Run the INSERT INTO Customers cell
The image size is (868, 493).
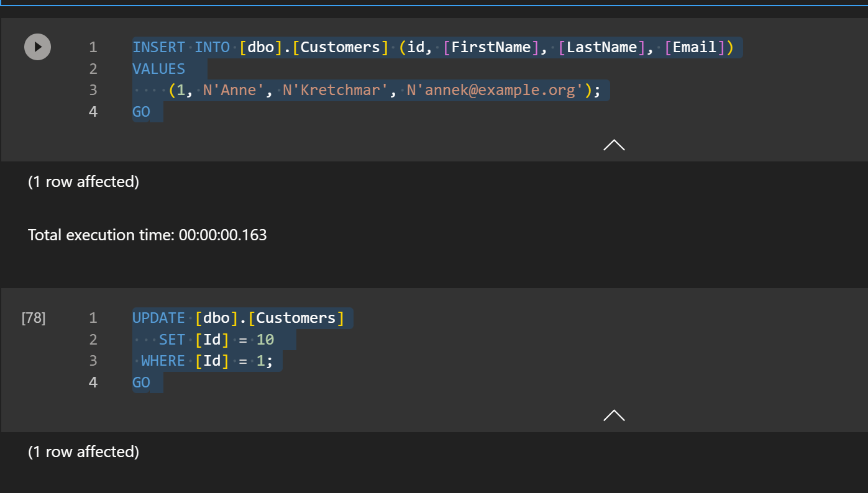click(37, 47)
